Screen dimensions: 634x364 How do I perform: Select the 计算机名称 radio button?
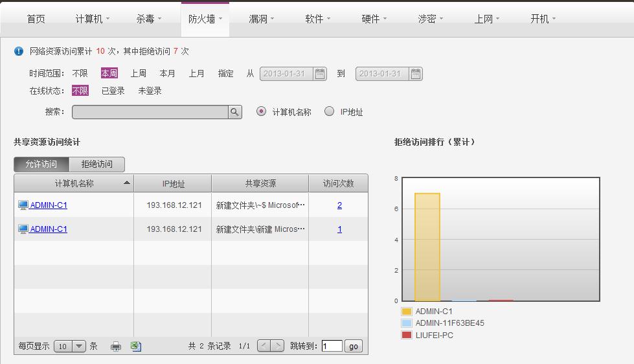click(261, 111)
